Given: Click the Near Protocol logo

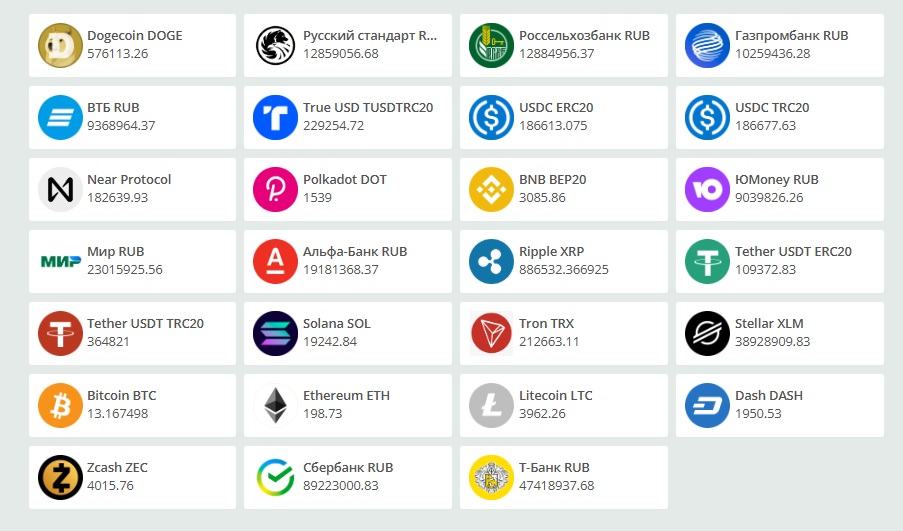Looking at the screenshot, I should (60, 189).
